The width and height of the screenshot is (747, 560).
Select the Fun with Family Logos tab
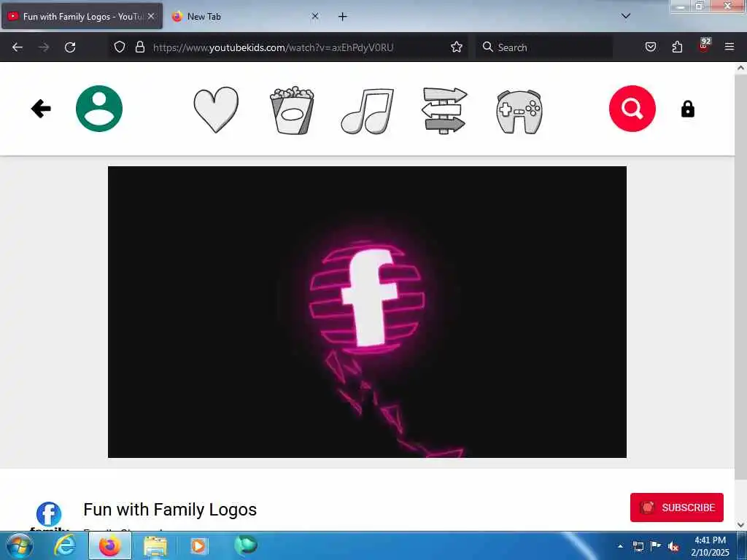coord(82,17)
